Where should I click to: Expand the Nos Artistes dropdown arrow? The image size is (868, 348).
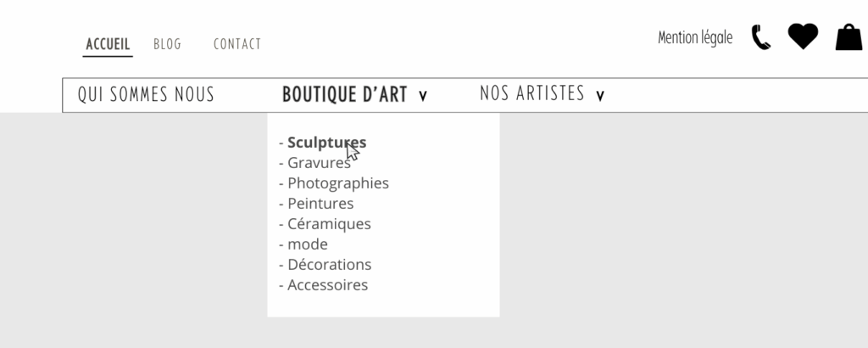600,96
